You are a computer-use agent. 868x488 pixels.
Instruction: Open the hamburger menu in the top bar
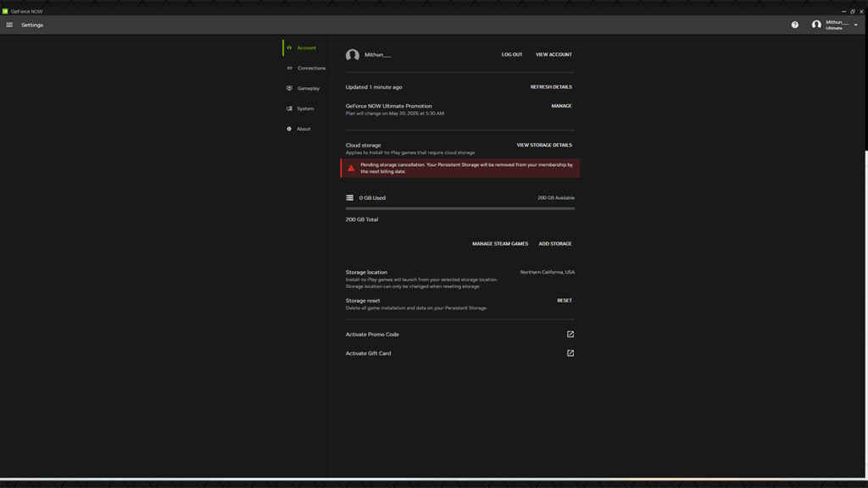click(8, 24)
